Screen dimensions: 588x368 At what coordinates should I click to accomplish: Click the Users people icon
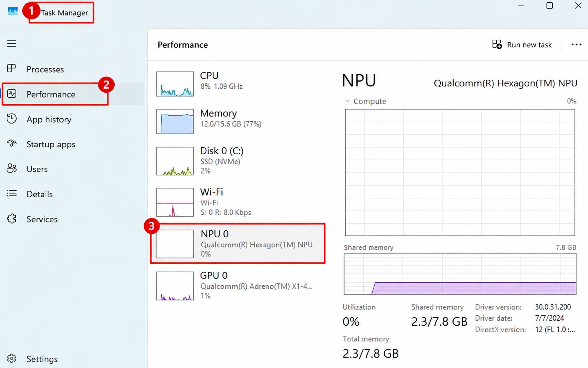(12, 169)
